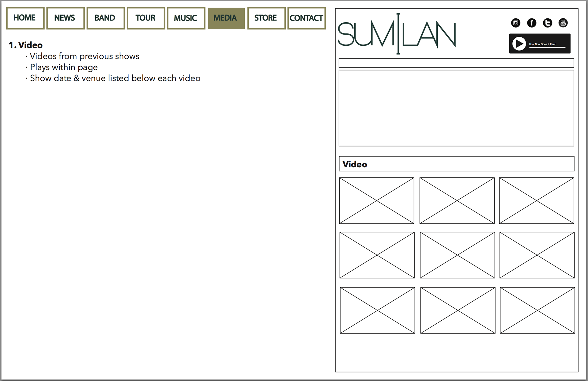Click the thin bar above the banner

click(456, 63)
